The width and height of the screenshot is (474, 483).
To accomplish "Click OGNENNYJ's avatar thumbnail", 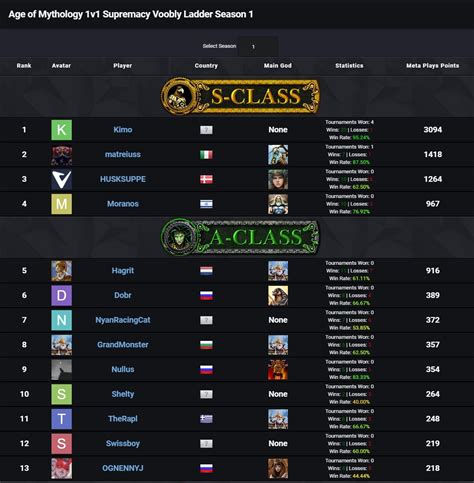I will pyautogui.click(x=62, y=468).
